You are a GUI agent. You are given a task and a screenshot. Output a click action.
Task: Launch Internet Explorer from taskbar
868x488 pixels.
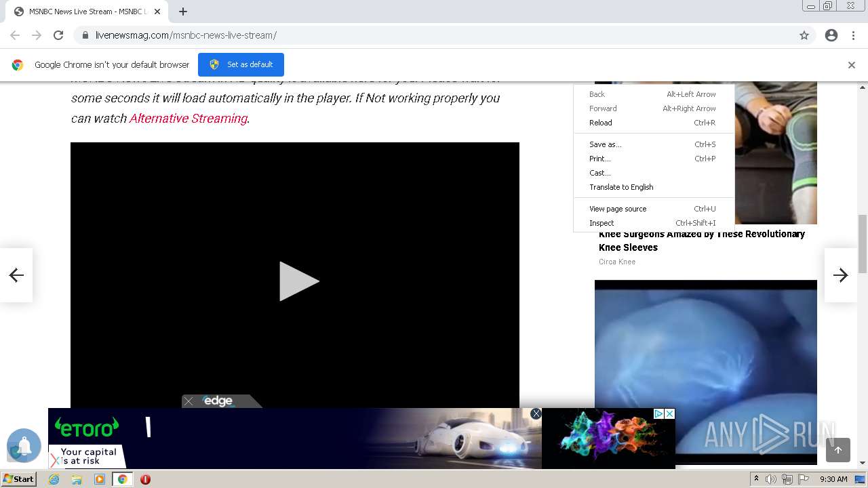click(54, 479)
